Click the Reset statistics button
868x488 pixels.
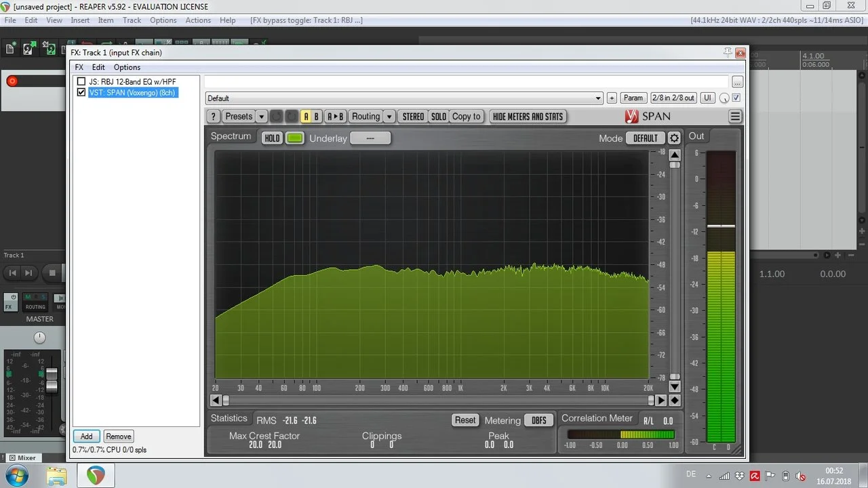[465, 420]
